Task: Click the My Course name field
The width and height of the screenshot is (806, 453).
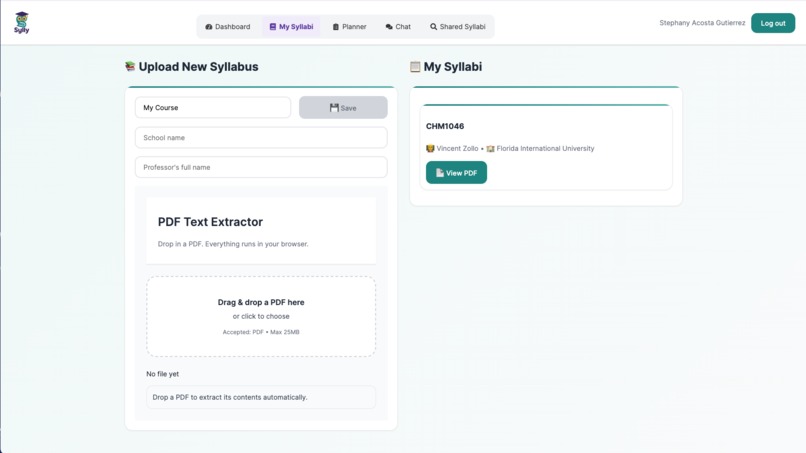Action: (x=213, y=107)
